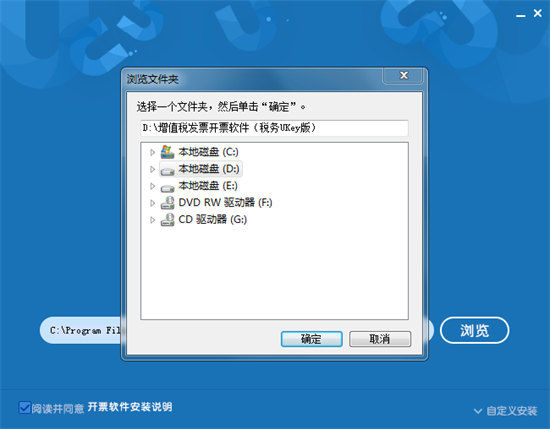Select CD 驱动器 (G:) label in tree

(x=213, y=219)
